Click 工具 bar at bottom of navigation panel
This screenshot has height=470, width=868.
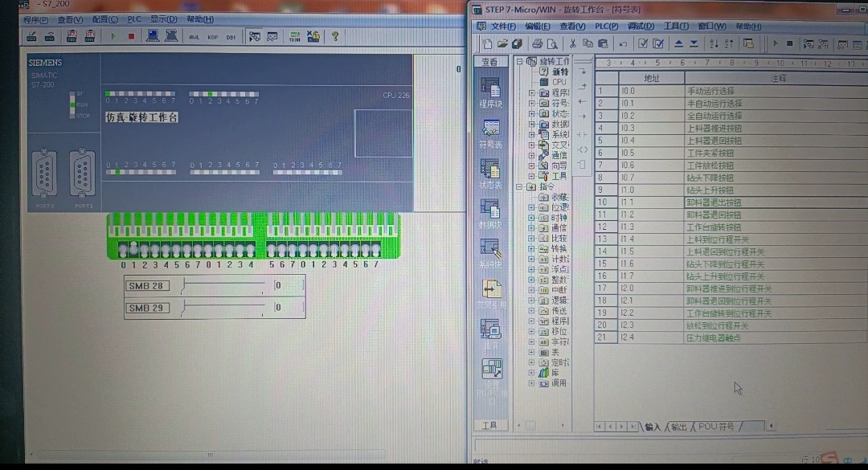[x=490, y=425]
